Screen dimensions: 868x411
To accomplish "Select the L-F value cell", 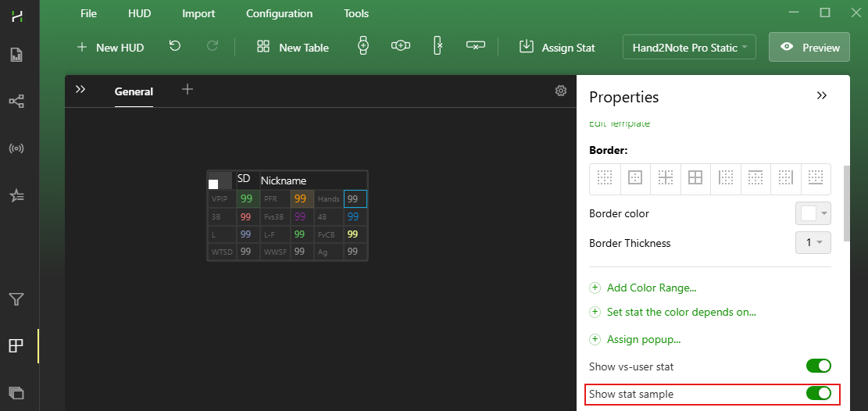I will pyautogui.click(x=302, y=234).
